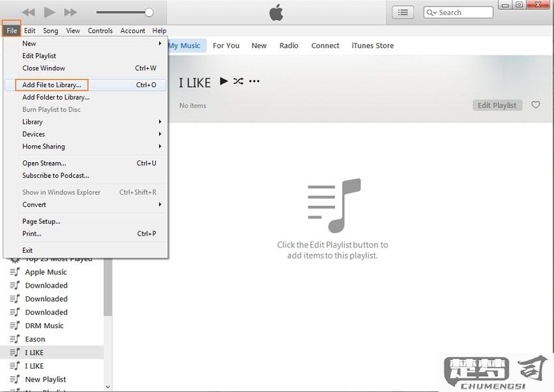Screen dimensions: 554x392
Task: Click the Search input field
Action: click(458, 12)
